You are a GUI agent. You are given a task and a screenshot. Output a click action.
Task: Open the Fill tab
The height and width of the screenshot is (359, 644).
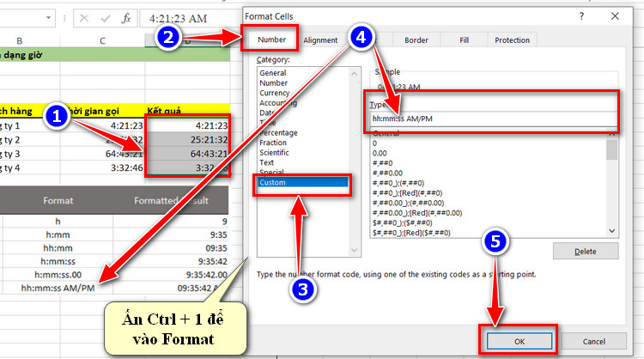(464, 40)
